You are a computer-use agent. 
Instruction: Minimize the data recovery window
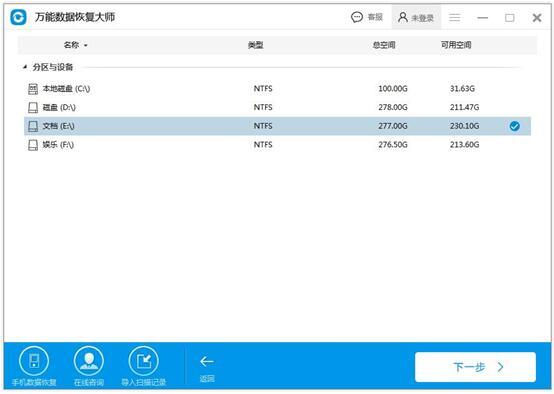click(x=482, y=18)
